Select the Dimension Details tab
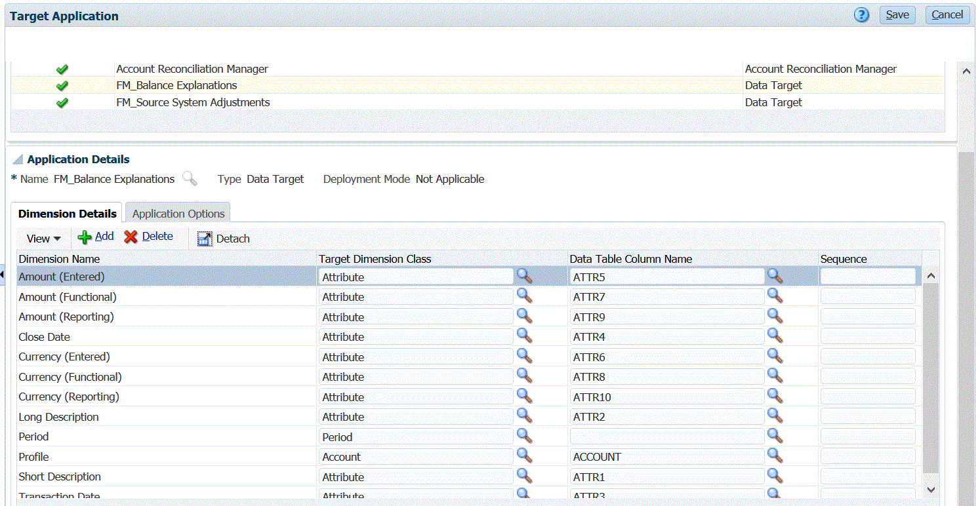The image size is (980, 506). (x=67, y=214)
